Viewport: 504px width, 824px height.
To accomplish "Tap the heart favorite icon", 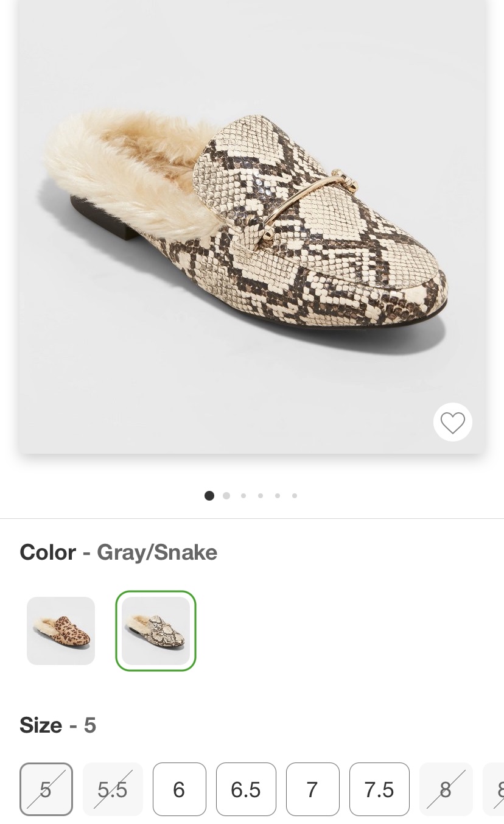I will [452, 422].
